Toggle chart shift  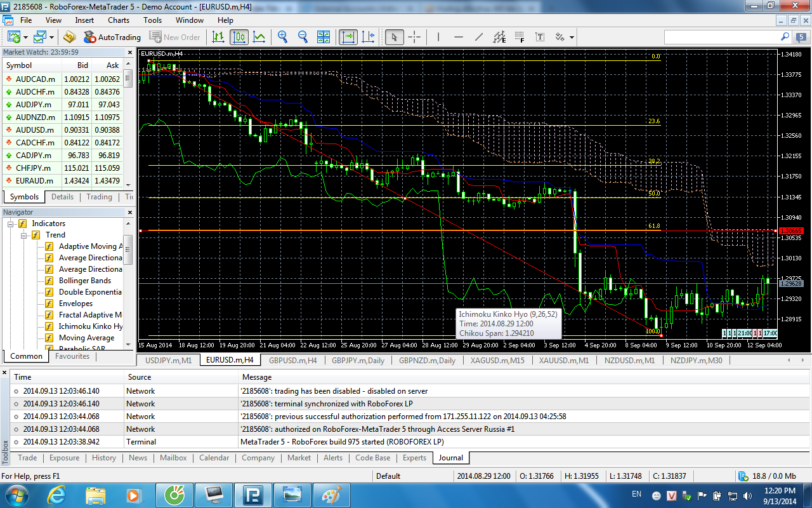click(x=368, y=37)
